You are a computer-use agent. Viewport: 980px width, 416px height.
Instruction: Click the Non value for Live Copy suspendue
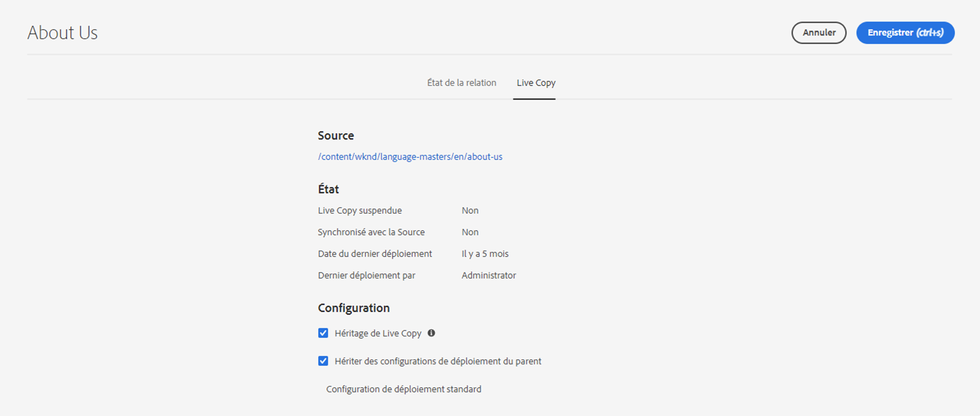[x=470, y=210]
